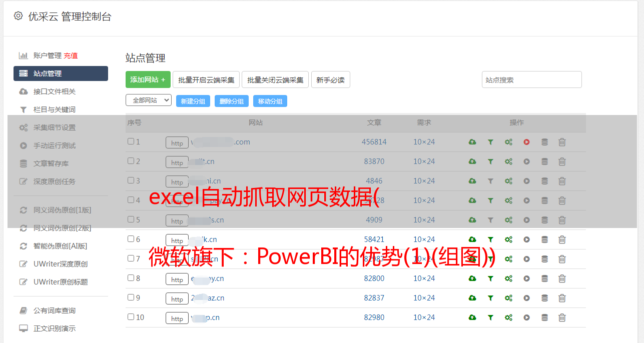Click the cloud upload icon in row 10

tap(472, 317)
